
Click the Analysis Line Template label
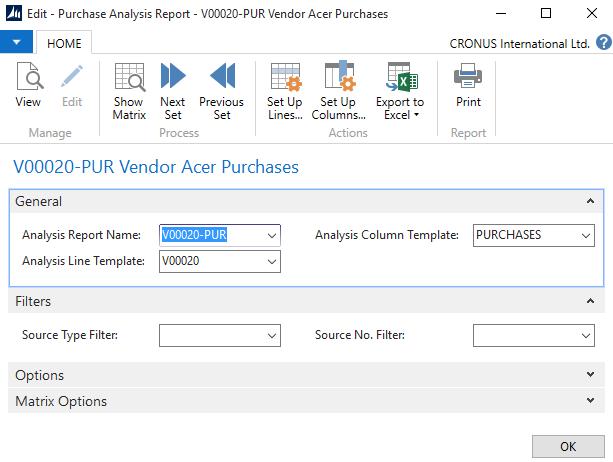(x=83, y=261)
